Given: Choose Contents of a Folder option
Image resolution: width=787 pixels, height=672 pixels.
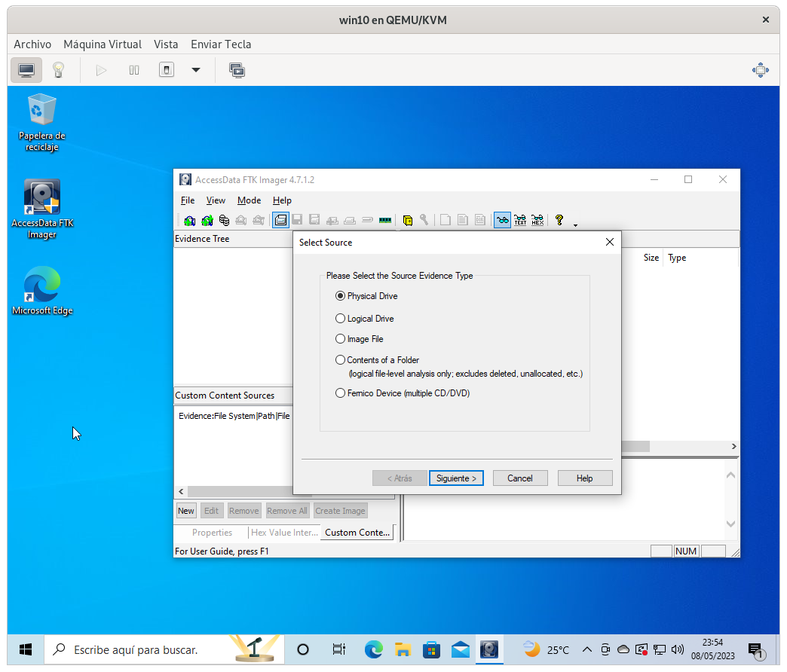Looking at the screenshot, I should point(341,360).
